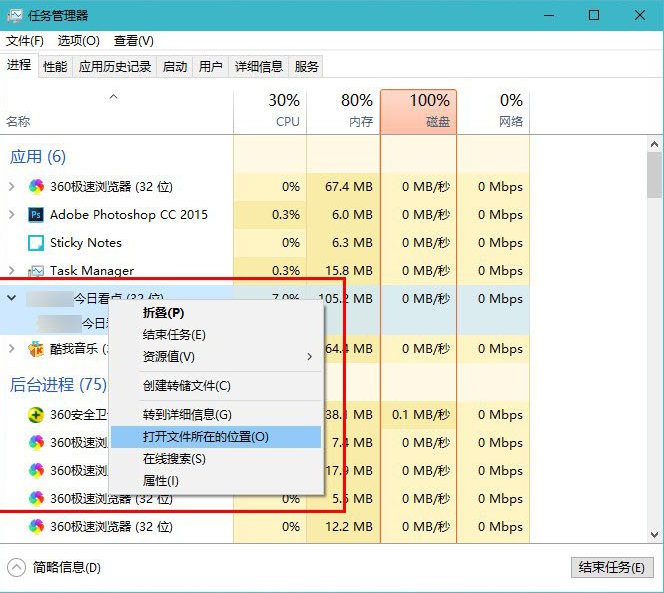Click the Task Manager process icon
The width and height of the screenshot is (664, 593).
pos(36,271)
